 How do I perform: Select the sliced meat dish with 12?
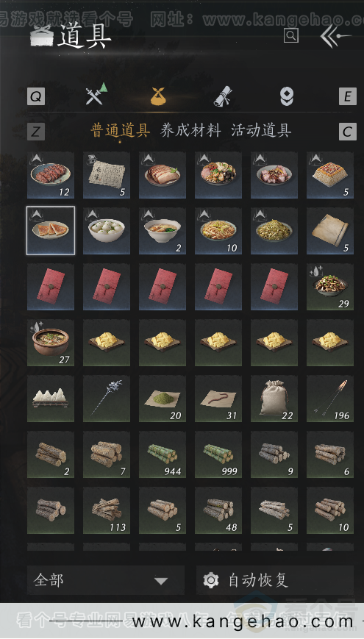click(x=51, y=175)
